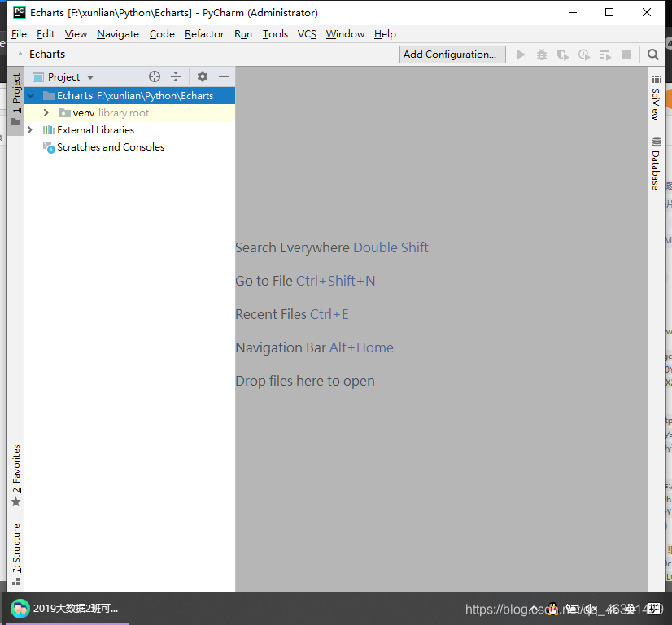Open the Edit menu
This screenshot has height=625, width=672.
[46, 34]
